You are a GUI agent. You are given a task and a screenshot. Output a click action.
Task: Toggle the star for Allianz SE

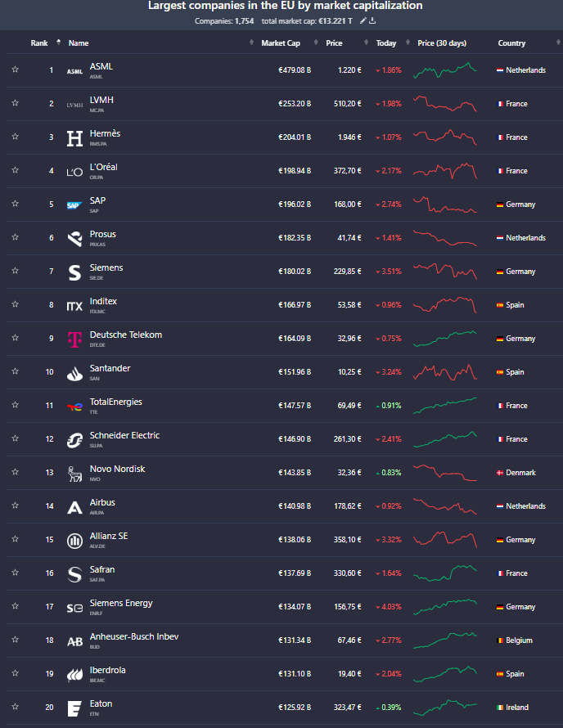click(15, 538)
